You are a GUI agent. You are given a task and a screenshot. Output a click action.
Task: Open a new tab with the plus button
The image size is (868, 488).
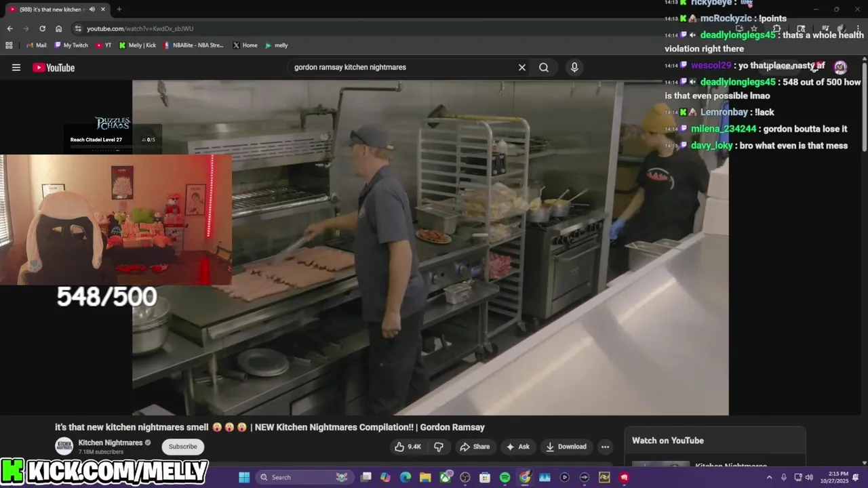pos(119,9)
